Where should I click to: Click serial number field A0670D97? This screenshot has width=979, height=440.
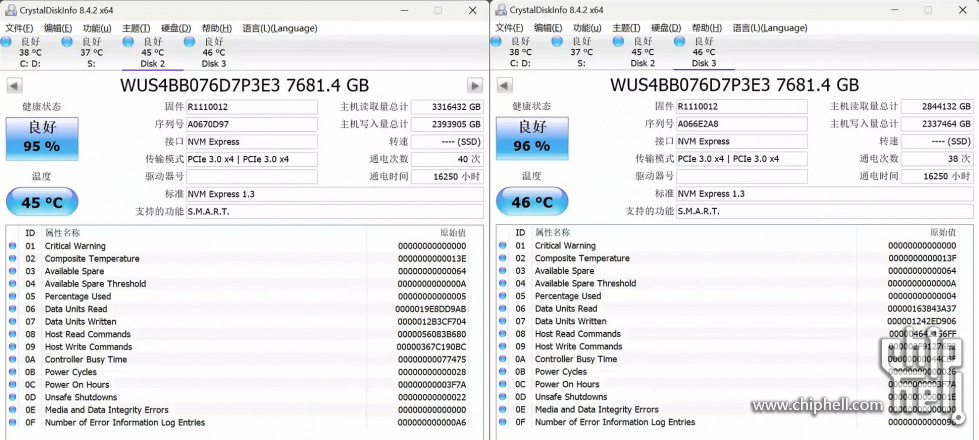coord(252,124)
